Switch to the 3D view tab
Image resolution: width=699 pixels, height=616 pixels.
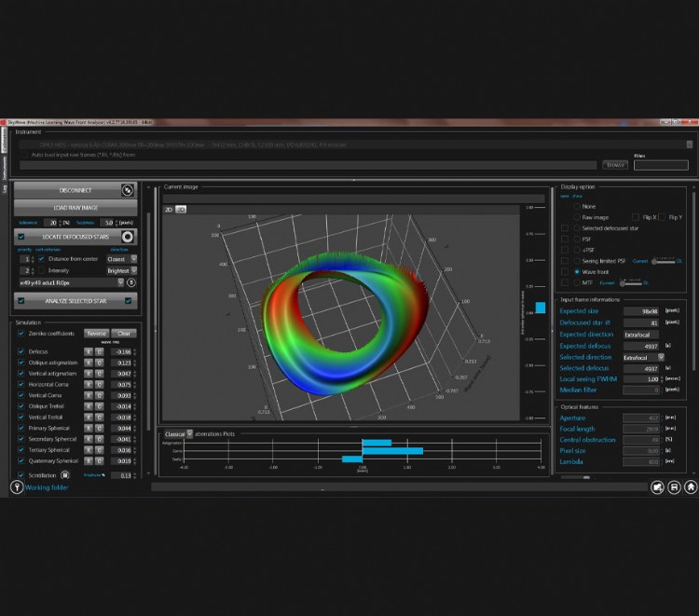coord(181,210)
